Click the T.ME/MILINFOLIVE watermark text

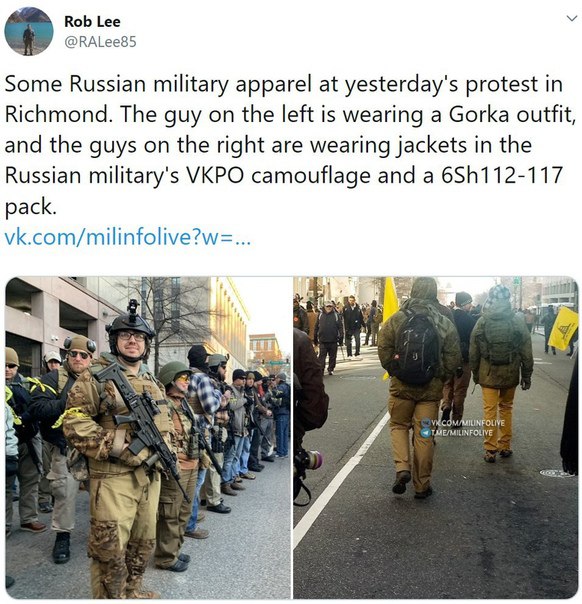coord(462,433)
